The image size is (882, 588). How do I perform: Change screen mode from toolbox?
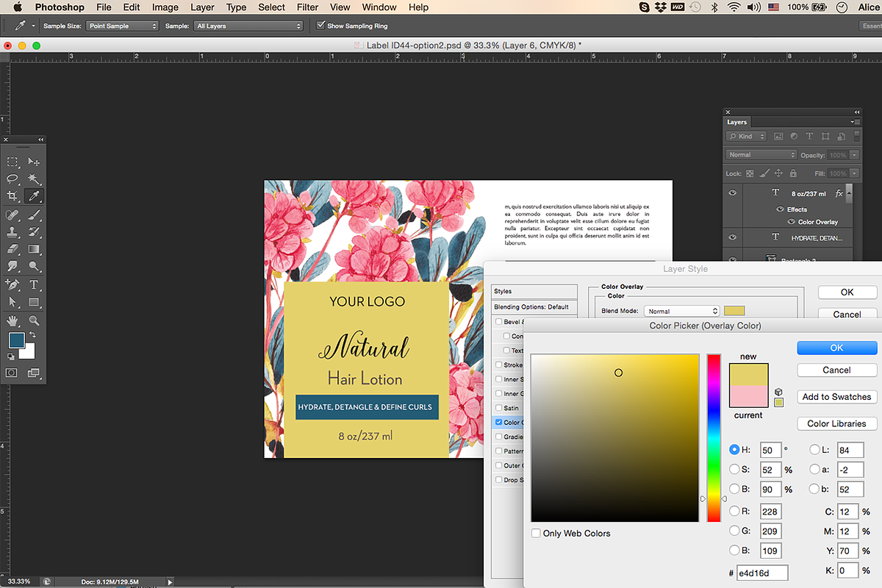34,373
